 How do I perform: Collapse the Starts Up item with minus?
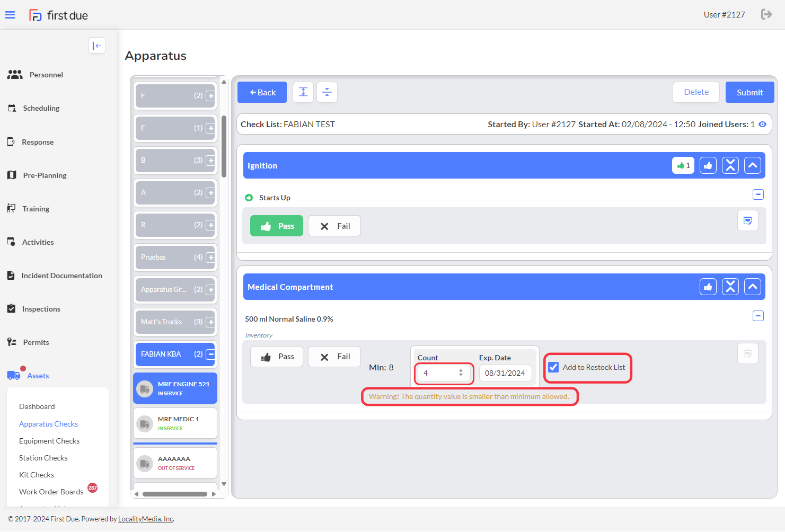pos(758,194)
